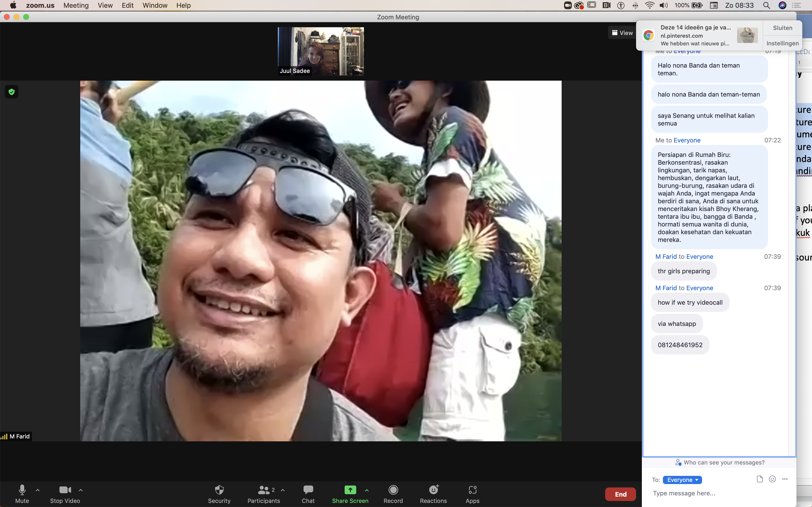The height and width of the screenshot is (507, 812).
Task: Open the Meeting menu in menu bar
Action: point(76,5)
